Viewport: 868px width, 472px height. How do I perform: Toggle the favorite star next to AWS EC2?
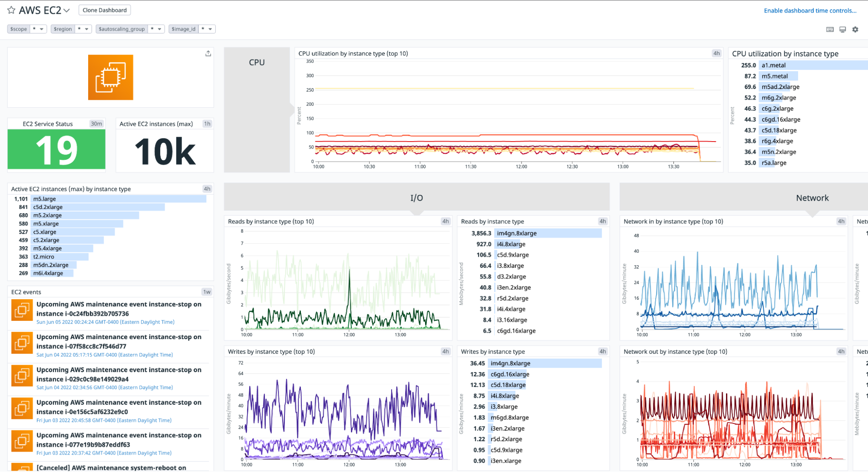click(10, 10)
